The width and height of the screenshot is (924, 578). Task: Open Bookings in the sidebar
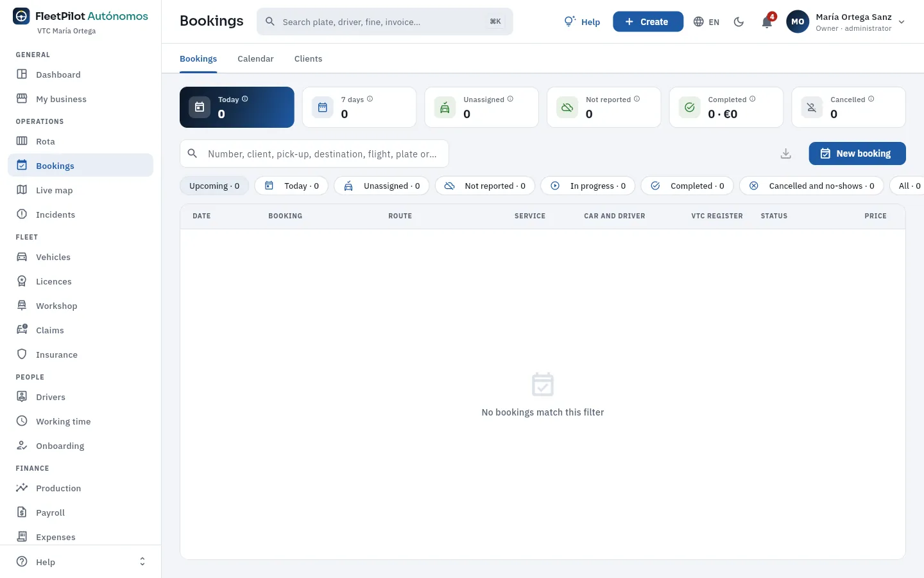click(x=80, y=166)
